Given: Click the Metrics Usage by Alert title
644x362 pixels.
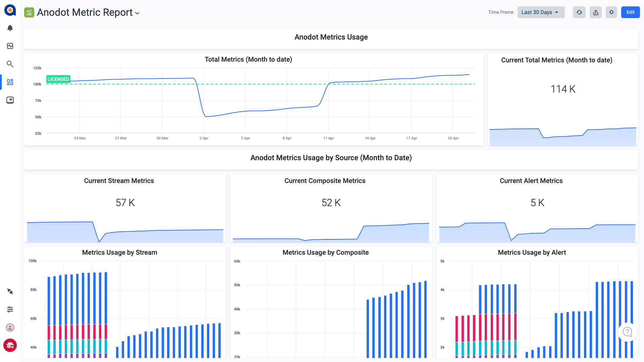Looking at the screenshot, I should 532,252.
